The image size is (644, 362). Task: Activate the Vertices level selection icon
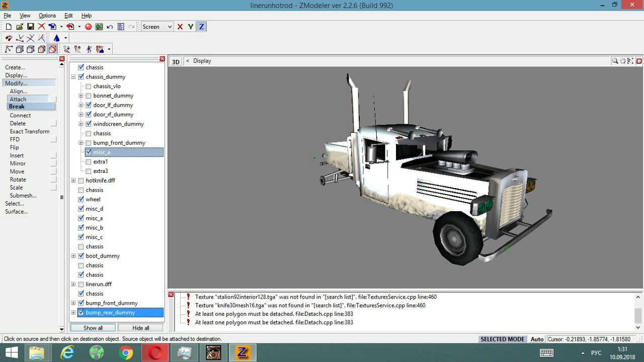tap(9, 49)
